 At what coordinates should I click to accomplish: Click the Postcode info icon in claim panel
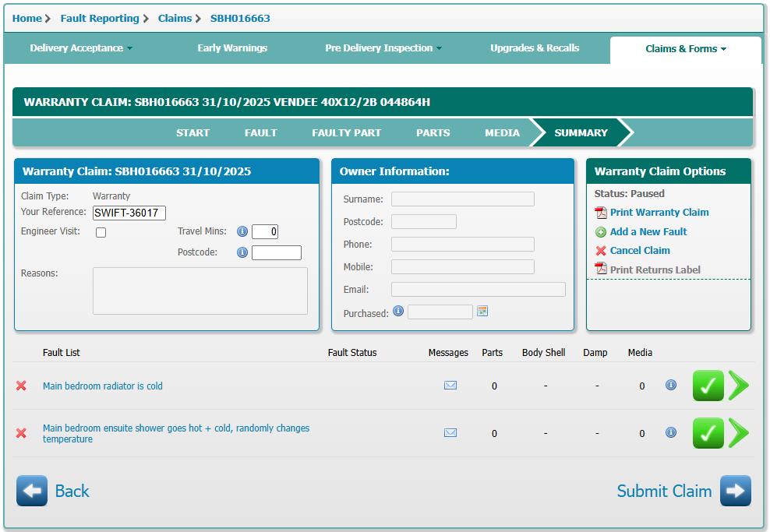[242, 252]
